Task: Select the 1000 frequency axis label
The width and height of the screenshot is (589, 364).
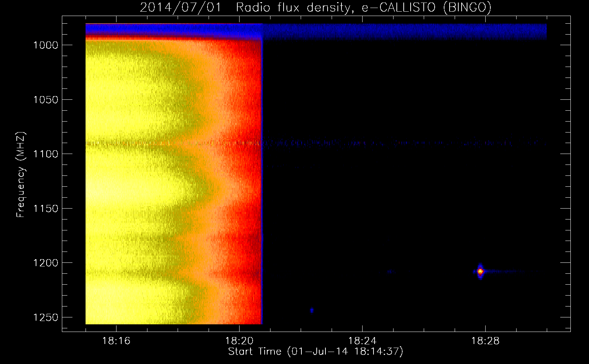Action: click(46, 45)
